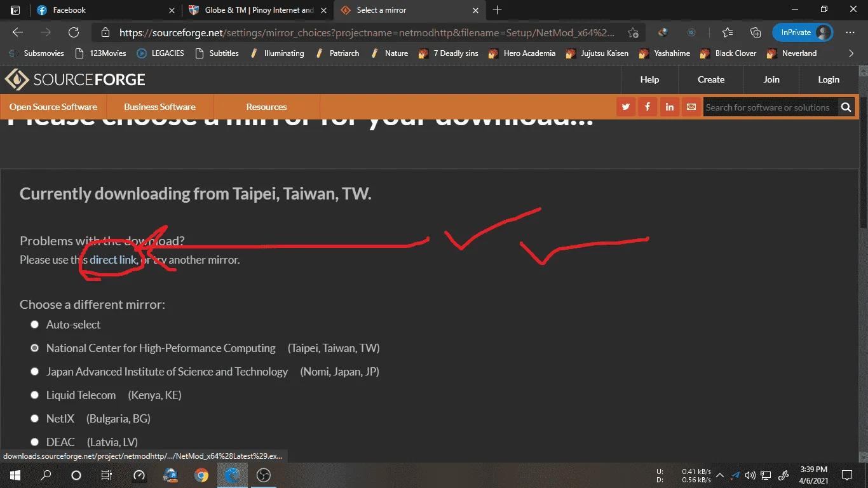Image resolution: width=868 pixels, height=488 pixels.
Task: Click the Search for software or solutions field
Action: click(x=769, y=107)
